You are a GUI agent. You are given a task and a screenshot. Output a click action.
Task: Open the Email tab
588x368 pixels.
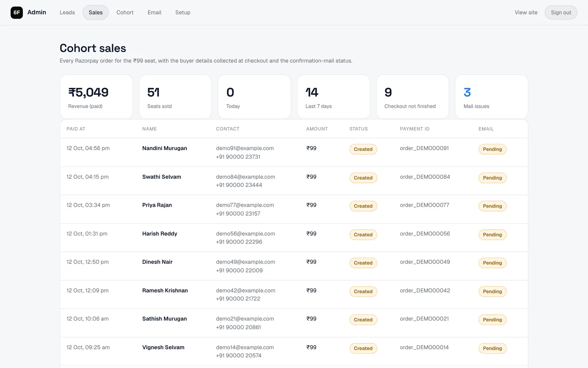tap(154, 13)
